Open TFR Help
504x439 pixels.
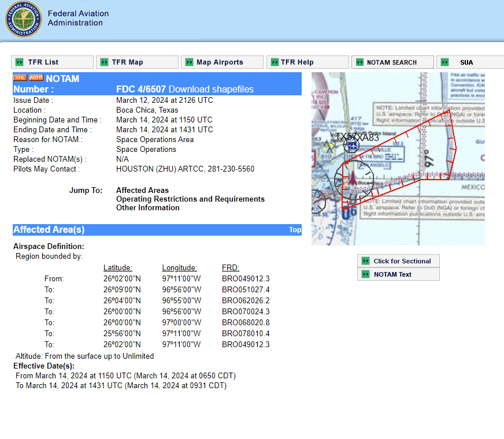pyautogui.click(x=307, y=62)
